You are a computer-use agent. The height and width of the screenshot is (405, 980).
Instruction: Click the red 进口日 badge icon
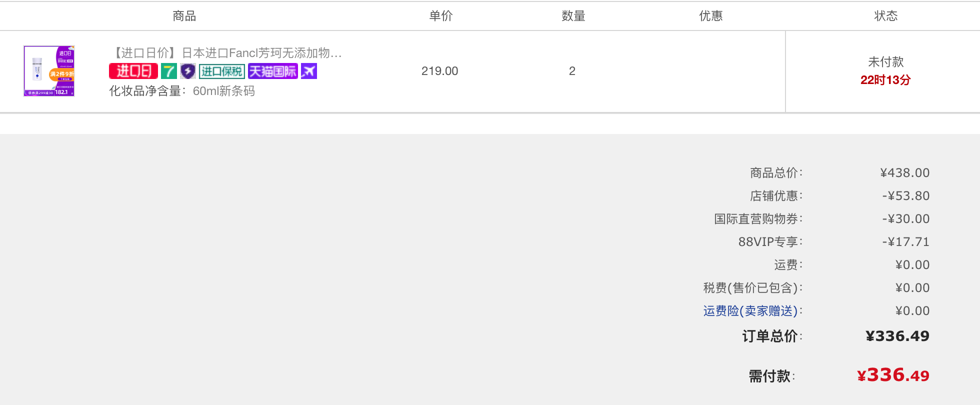click(x=133, y=71)
